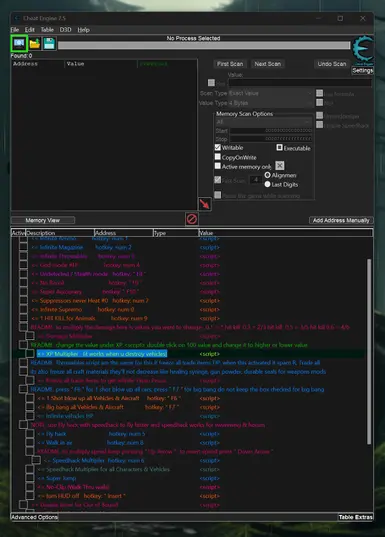Image resolution: width=385 pixels, height=537 pixels.
Task: Select the Last Digits radio button
Action: point(268,184)
